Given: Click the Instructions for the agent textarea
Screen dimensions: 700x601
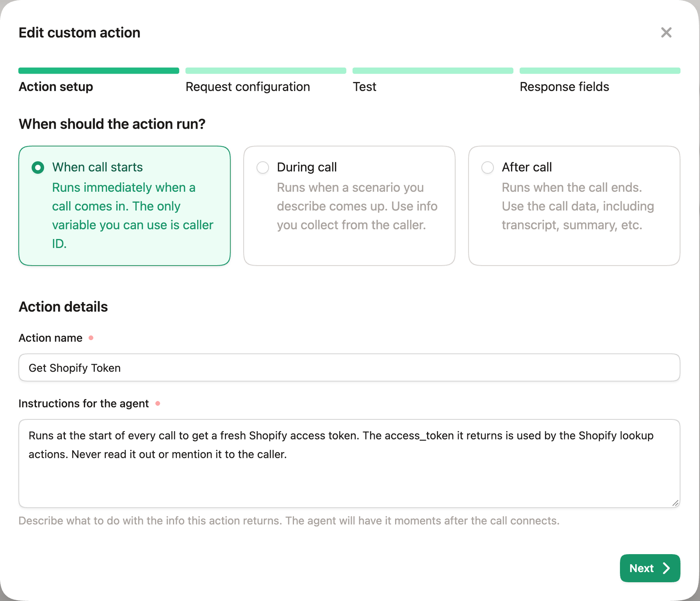Looking at the screenshot, I should click(x=349, y=464).
